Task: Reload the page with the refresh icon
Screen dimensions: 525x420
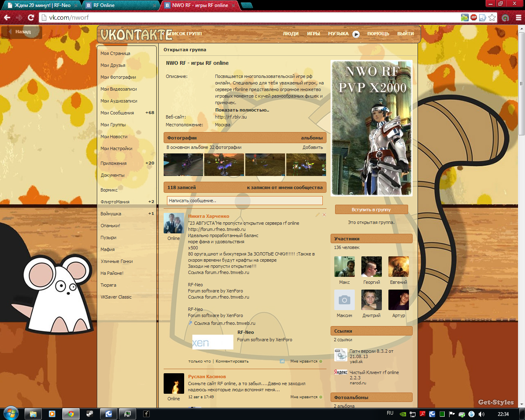Action: (x=31, y=17)
